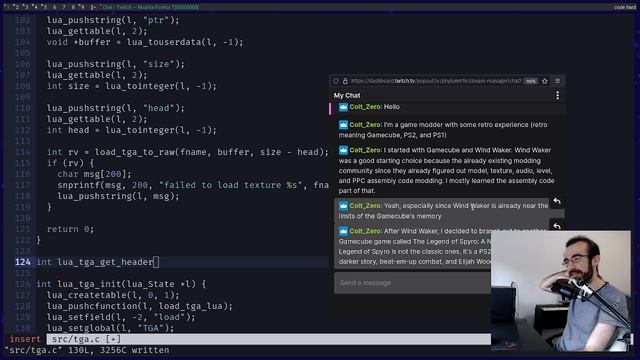Click lua_createtable call on line 127
640x360 pixels.
113,295
